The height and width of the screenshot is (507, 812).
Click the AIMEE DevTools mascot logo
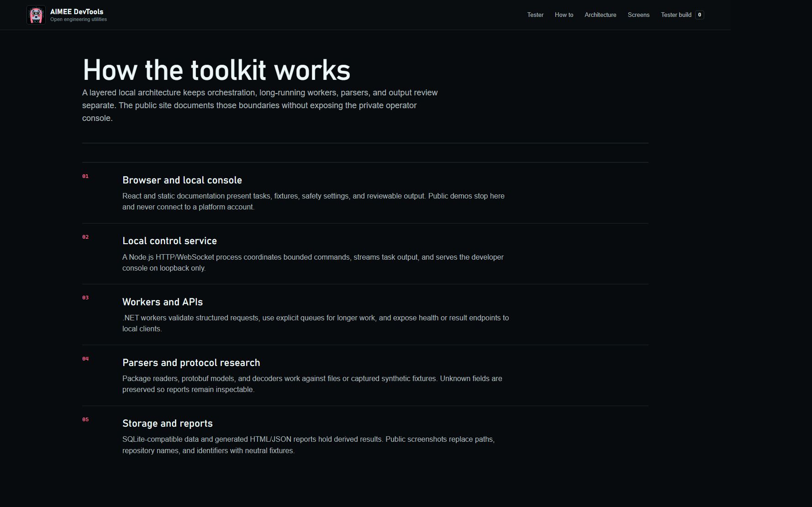pos(36,15)
